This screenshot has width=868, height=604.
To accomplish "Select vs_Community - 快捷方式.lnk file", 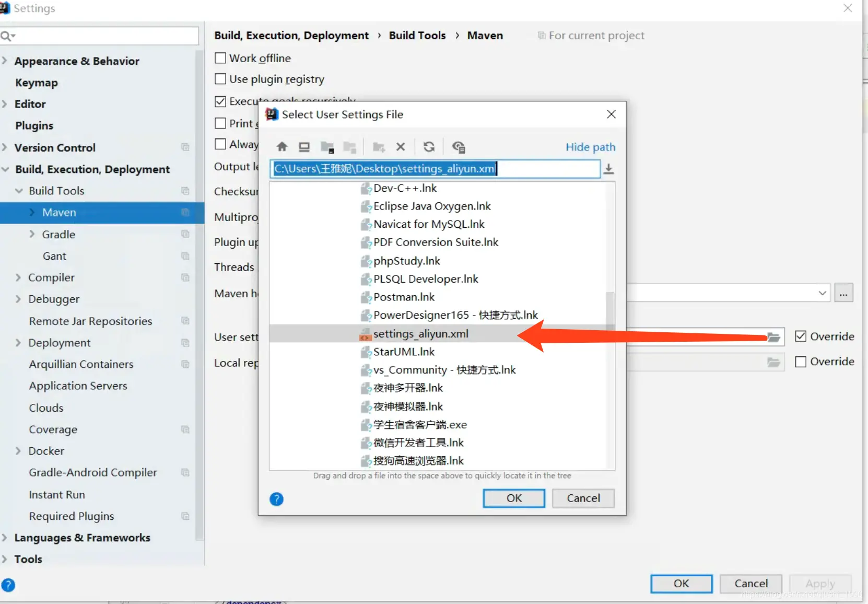I will coord(444,370).
